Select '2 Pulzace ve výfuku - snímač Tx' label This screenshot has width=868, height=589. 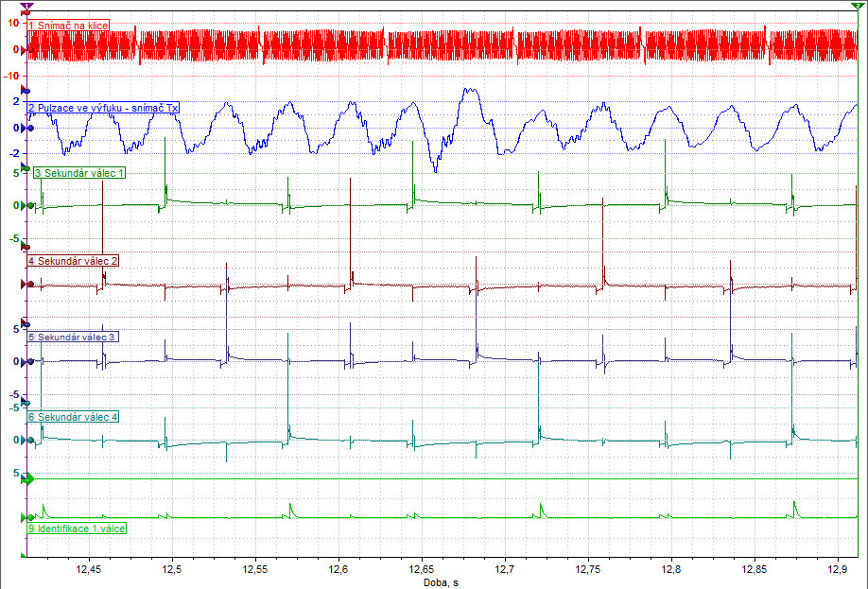[103, 109]
